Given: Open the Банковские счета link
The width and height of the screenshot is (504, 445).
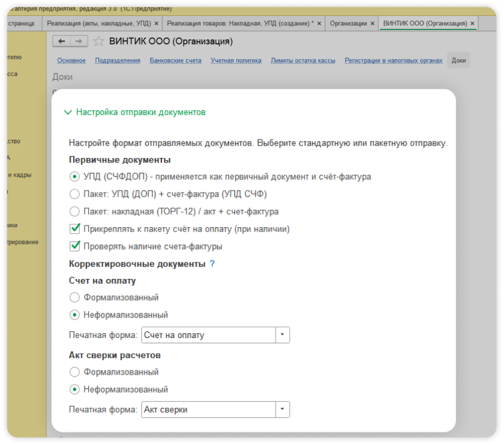Looking at the screenshot, I should point(175,60).
